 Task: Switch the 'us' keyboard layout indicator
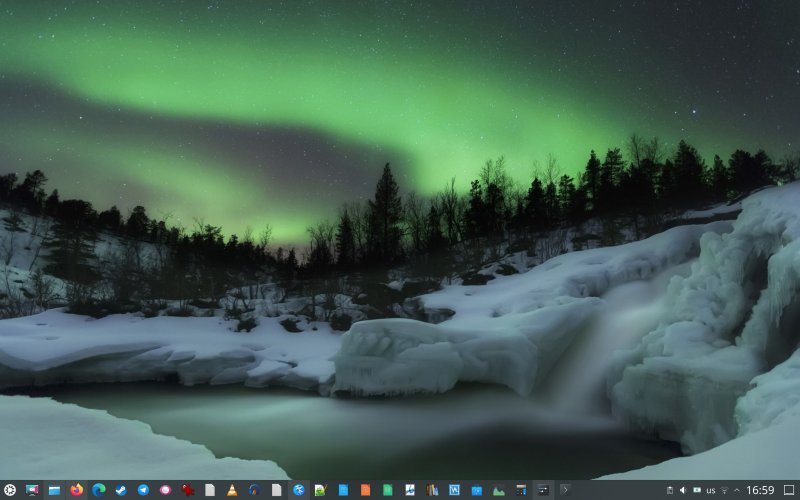tap(711, 490)
